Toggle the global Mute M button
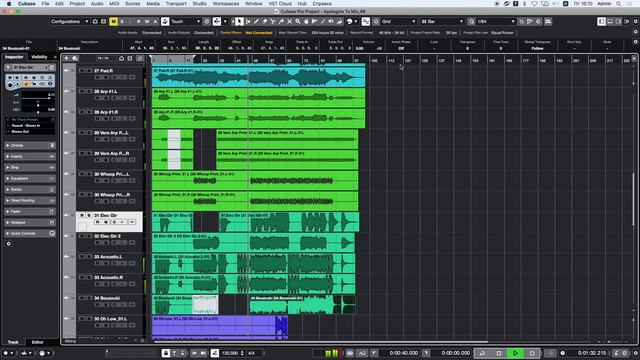Image resolution: width=640 pixels, height=360 pixels. [113, 21]
